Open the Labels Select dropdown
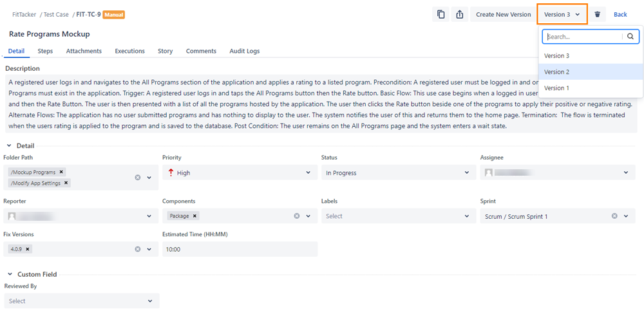644x316 pixels. [x=399, y=216]
